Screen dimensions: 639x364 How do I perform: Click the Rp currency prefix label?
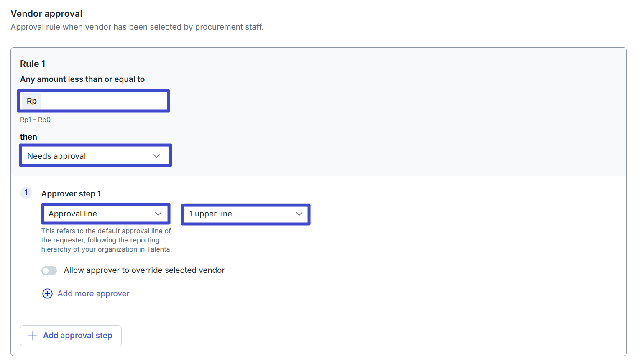tap(32, 101)
